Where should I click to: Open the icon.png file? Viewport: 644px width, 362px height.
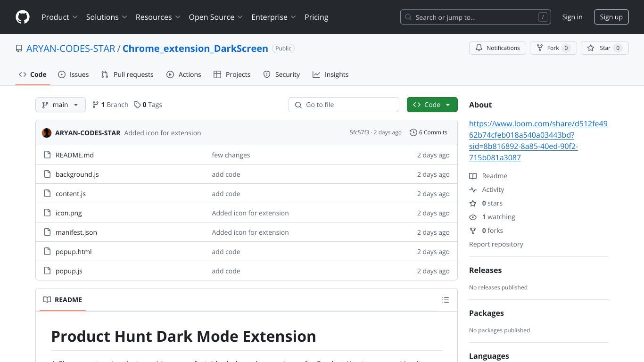point(69,213)
